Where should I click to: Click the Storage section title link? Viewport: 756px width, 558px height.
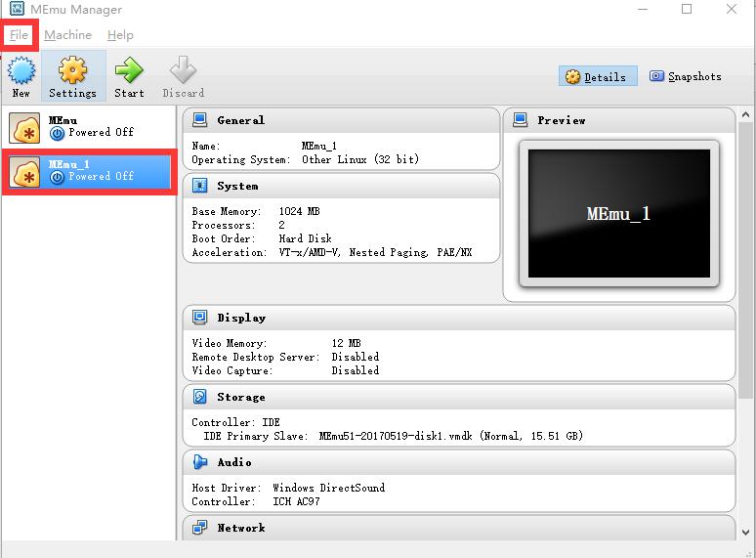click(241, 397)
